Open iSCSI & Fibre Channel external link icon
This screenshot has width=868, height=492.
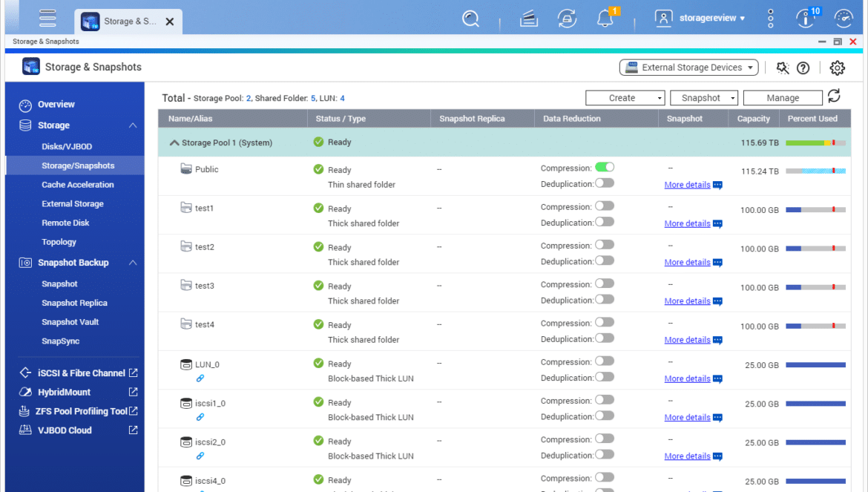point(133,373)
